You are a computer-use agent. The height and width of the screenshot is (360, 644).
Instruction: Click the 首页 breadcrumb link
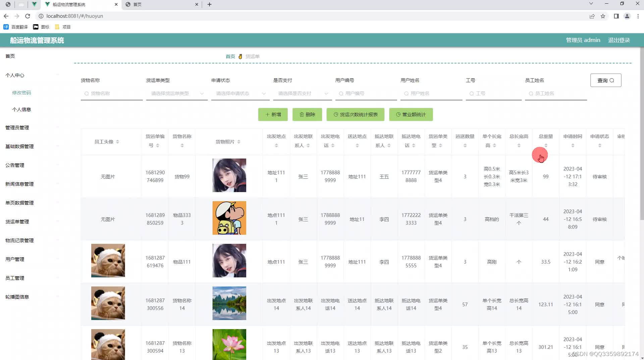(230, 56)
